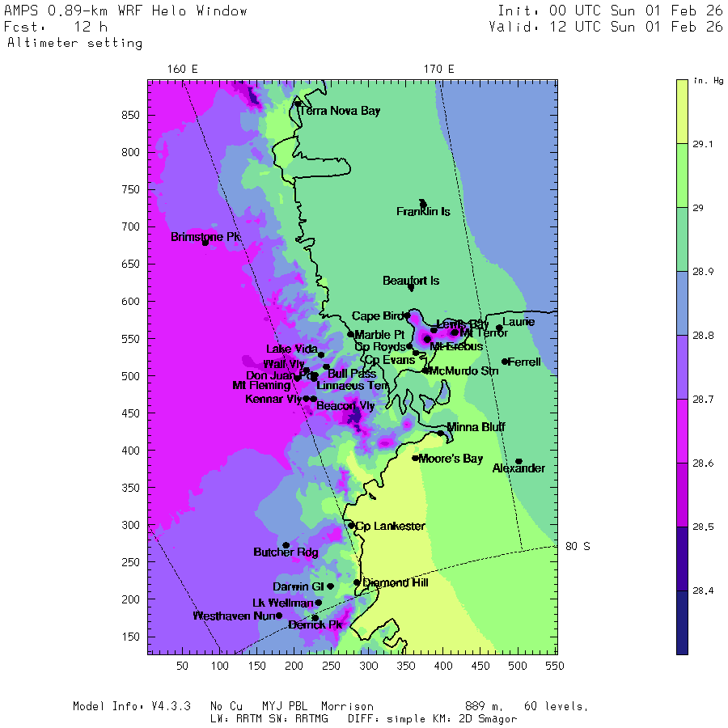The image size is (728, 728).
Task: Click the Valid 12 UTC date text
Action: tap(606, 27)
